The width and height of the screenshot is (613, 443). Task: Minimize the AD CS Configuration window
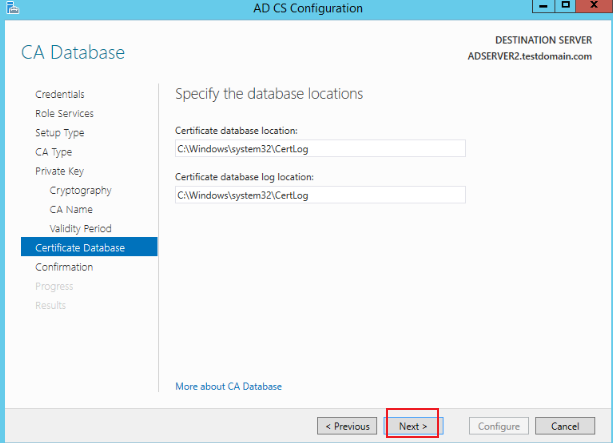click(x=543, y=6)
